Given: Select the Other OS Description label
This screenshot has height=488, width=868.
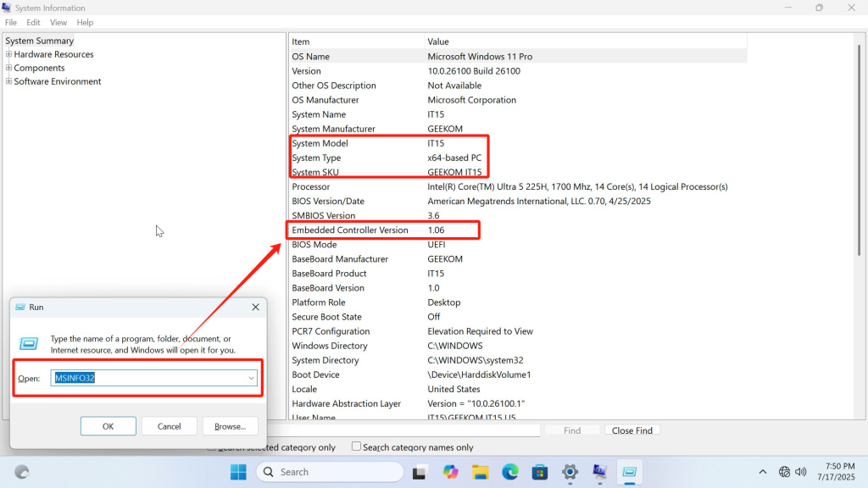Looking at the screenshot, I should [x=334, y=86].
